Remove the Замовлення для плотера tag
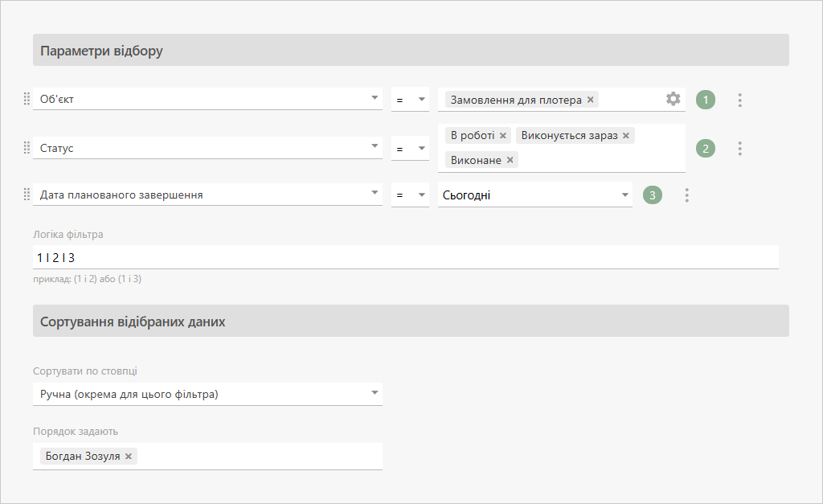 point(590,100)
